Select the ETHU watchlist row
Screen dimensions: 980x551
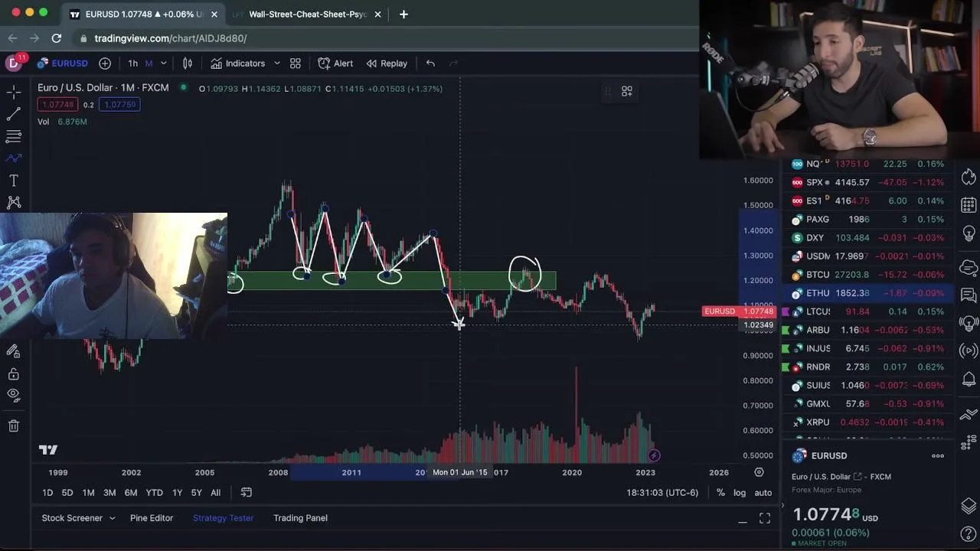click(x=869, y=293)
